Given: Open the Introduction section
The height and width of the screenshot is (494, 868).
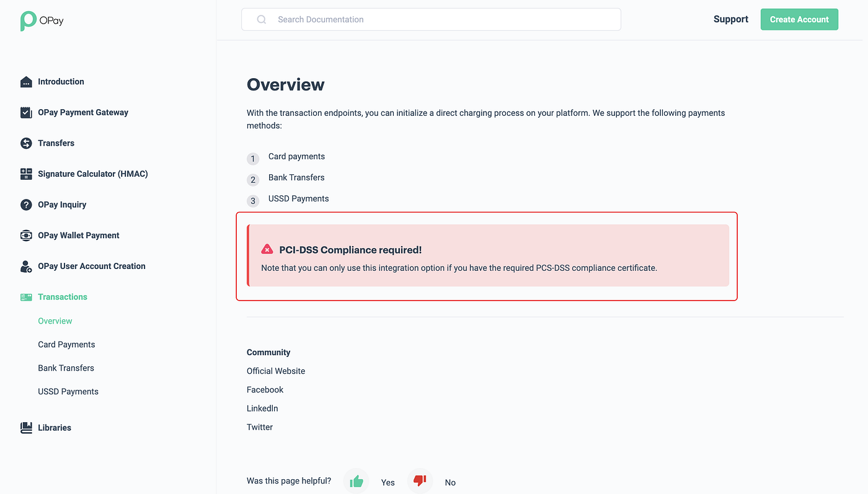Looking at the screenshot, I should pyautogui.click(x=61, y=82).
